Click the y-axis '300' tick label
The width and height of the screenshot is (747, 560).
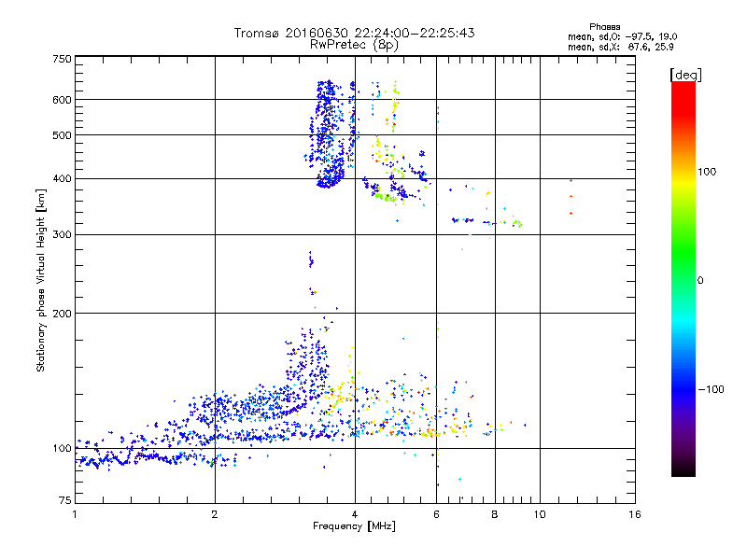(x=62, y=235)
